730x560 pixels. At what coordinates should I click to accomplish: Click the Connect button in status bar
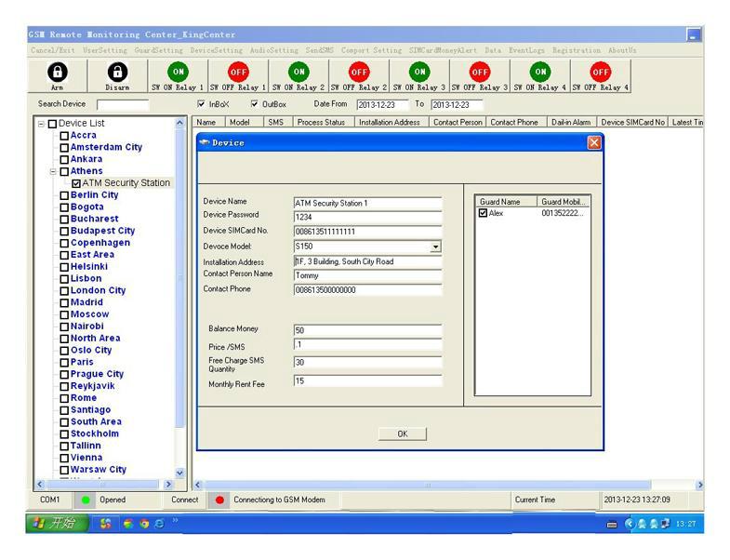point(185,500)
